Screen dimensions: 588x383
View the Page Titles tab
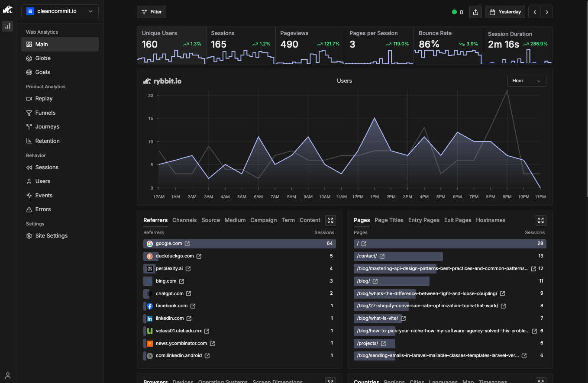pos(389,220)
